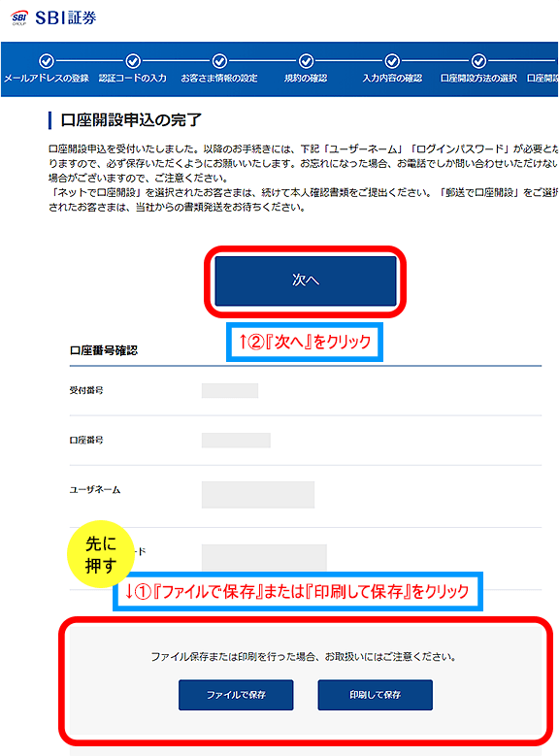This screenshot has height=756, width=559.
Task: Click the 認証コードの入力 step checkmark
Action: (133, 61)
